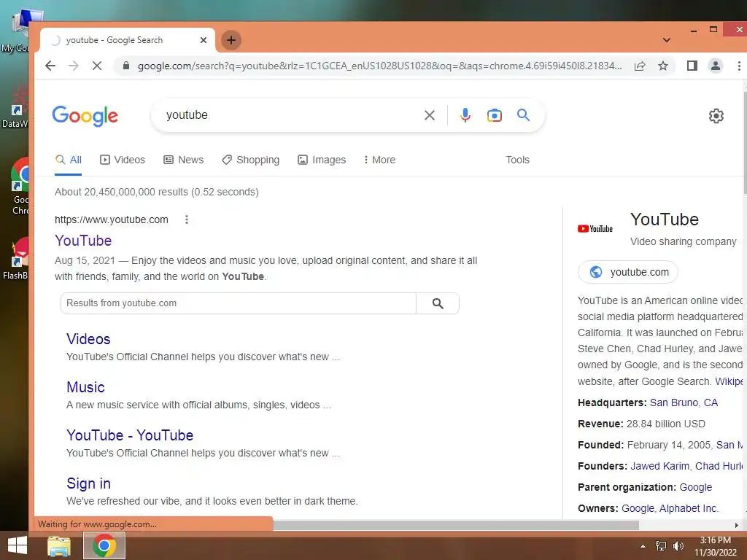Image resolution: width=747 pixels, height=560 pixels.
Task: Click the Results from youtube.com search field
Action: (x=239, y=303)
